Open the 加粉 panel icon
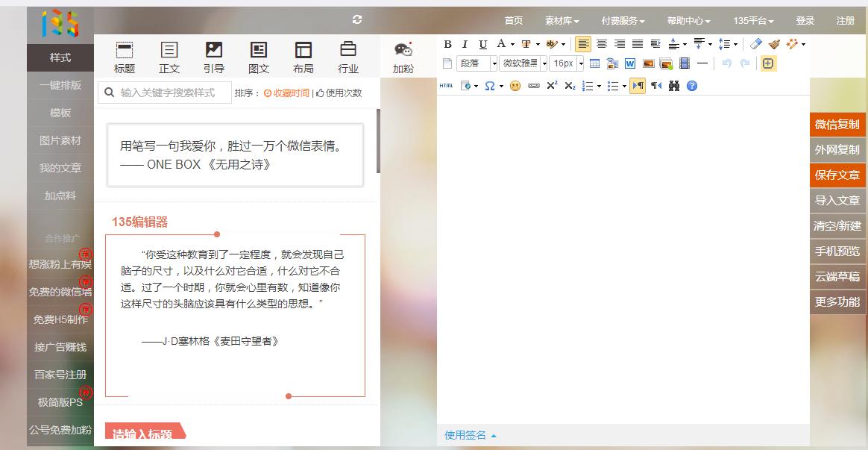The height and width of the screenshot is (450, 868). (403, 51)
